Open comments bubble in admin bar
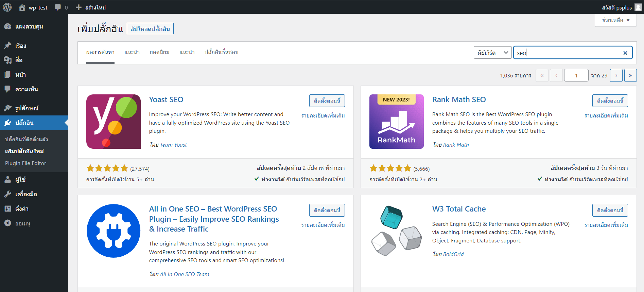This screenshot has height=292, width=644. pos(58,7)
